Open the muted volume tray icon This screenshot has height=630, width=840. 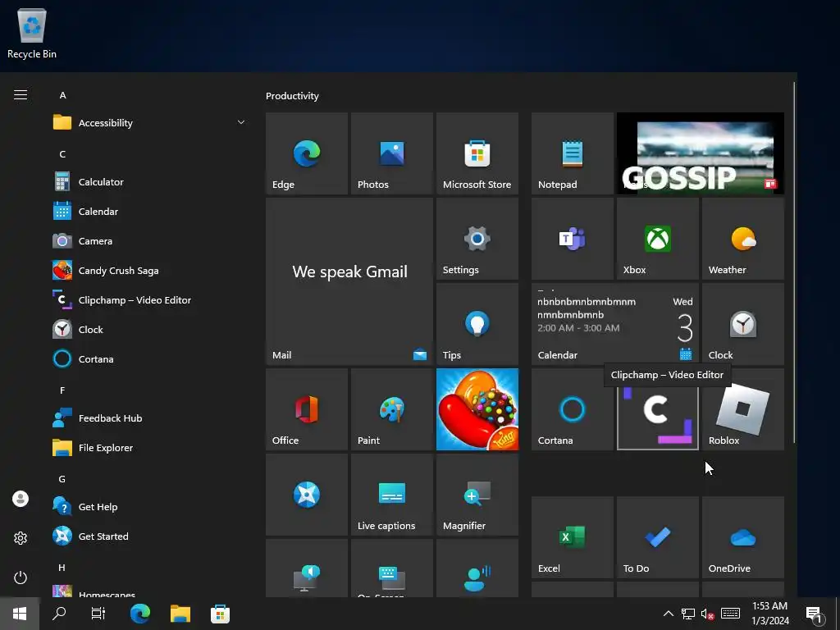(708, 614)
